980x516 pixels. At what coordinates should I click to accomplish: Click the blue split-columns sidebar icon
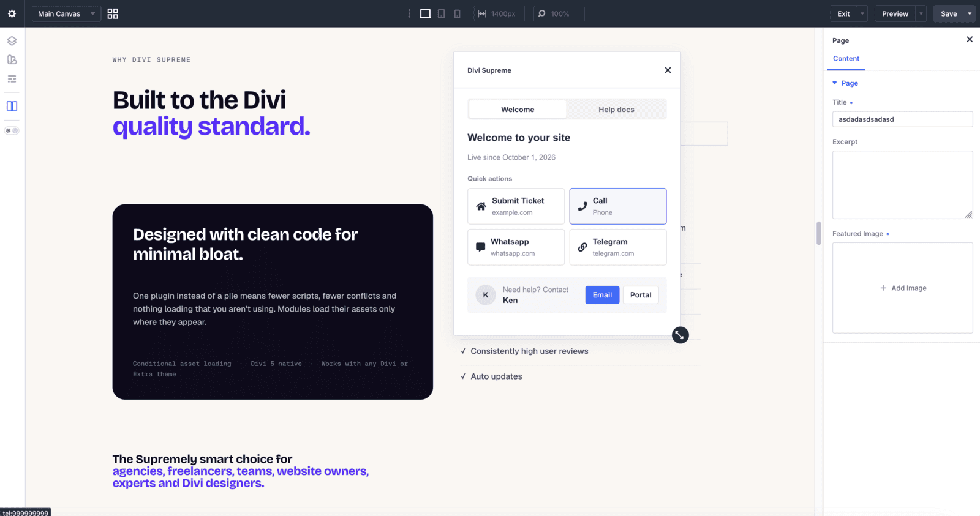(x=12, y=106)
